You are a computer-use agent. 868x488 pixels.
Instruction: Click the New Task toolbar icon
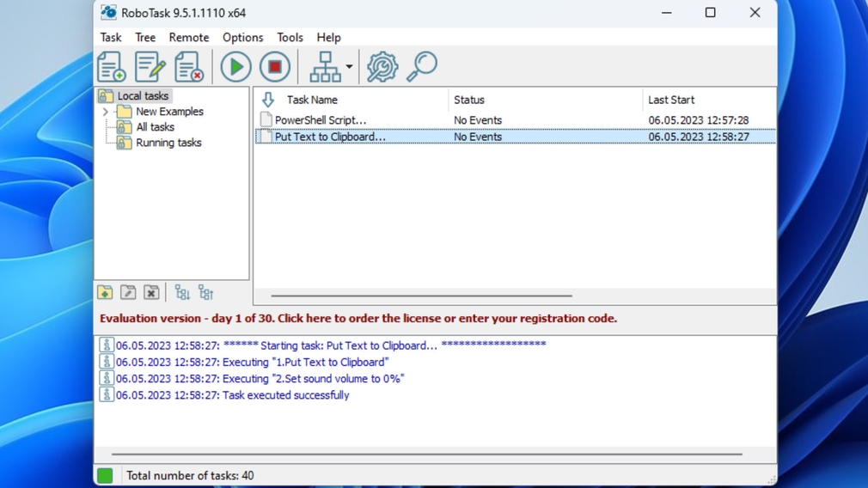point(111,67)
